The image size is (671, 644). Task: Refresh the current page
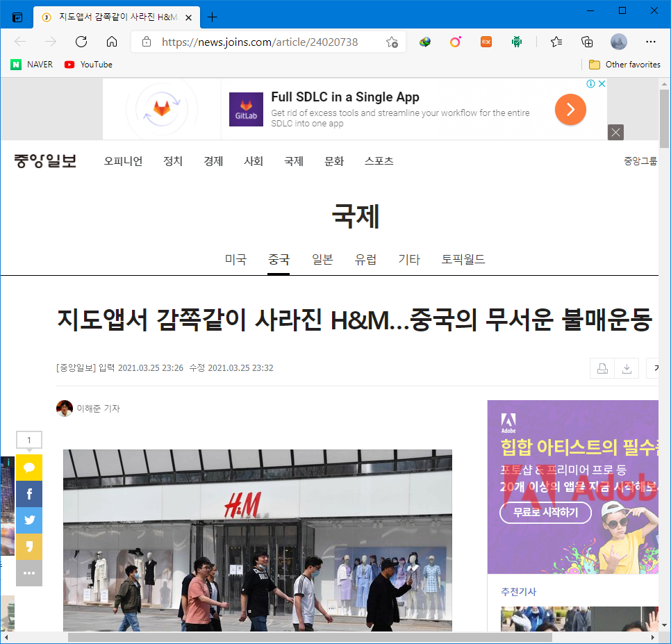(x=81, y=42)
